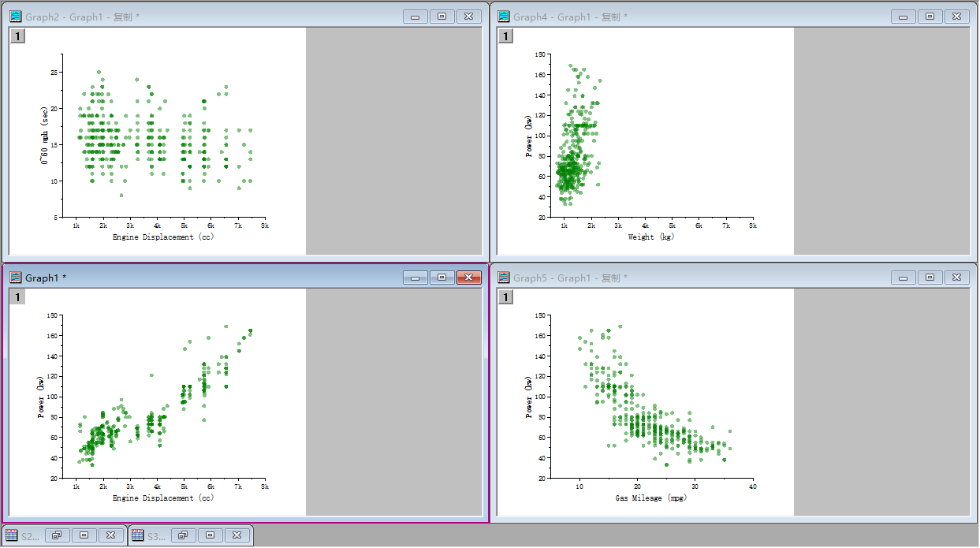
Task: Select the layer 1 icon in Graph5
Action: tap(505, 296)
